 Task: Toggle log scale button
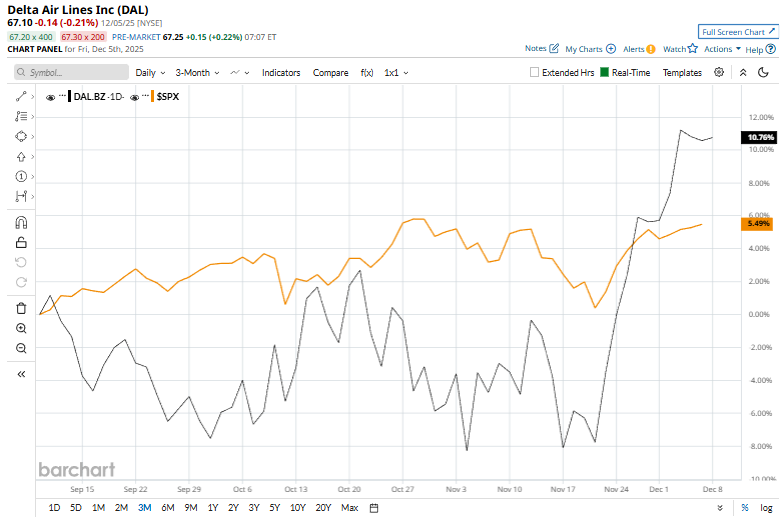(766, 508)
